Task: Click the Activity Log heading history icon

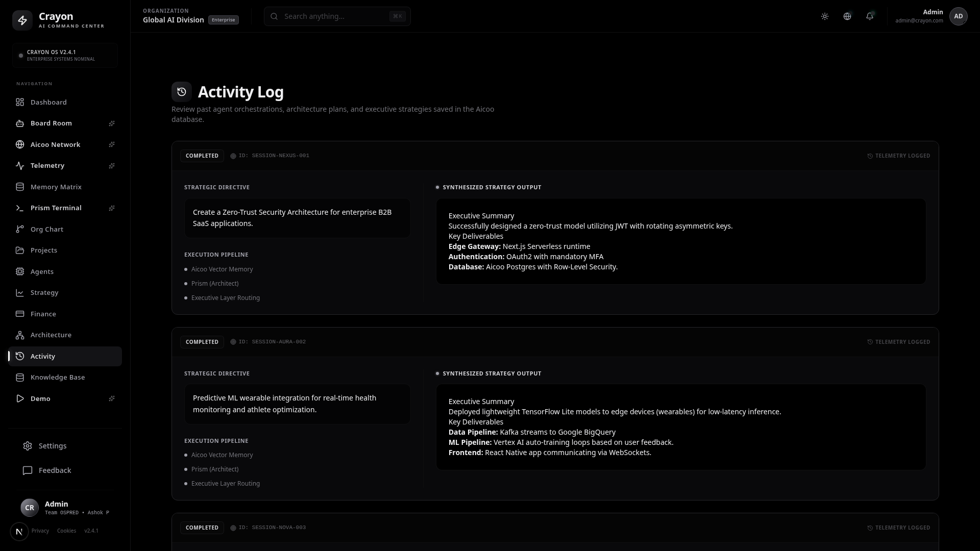Action: (182, 92)
